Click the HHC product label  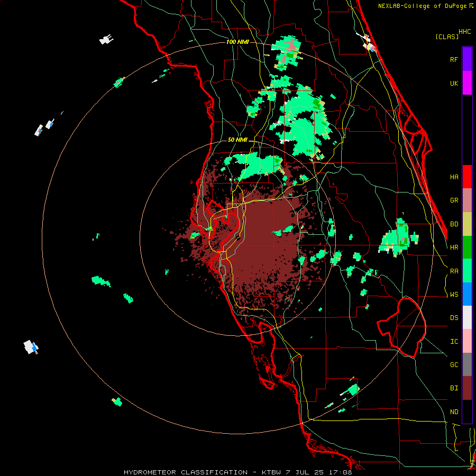[465, 32]
